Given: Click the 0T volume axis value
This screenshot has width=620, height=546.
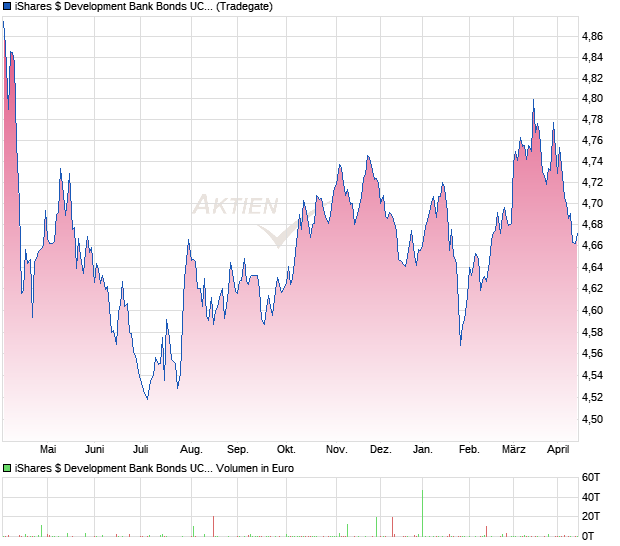Looking at the screenshot, I should click(x=588, y=537).
